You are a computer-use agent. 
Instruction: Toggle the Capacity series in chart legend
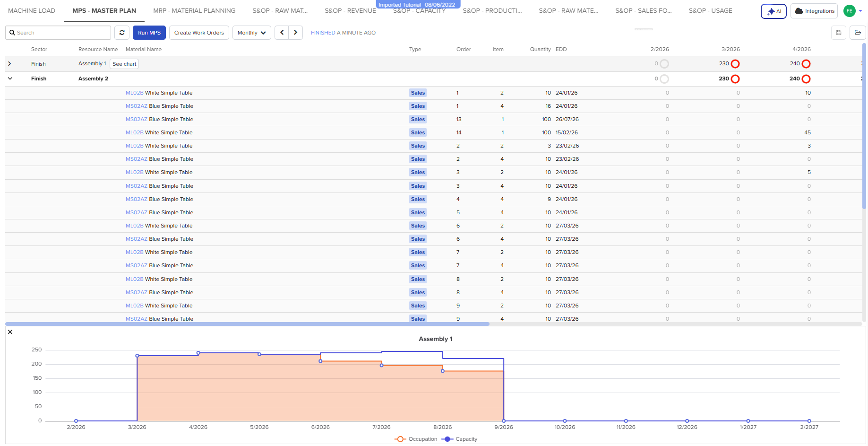[460, 439]
